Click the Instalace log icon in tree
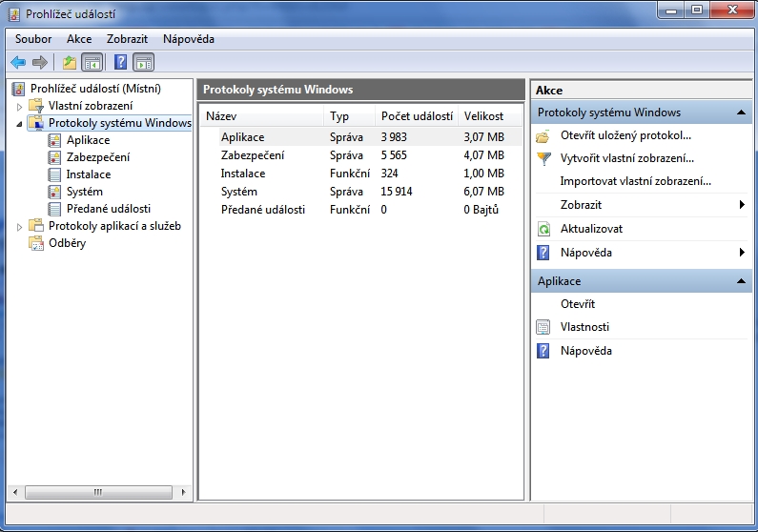Image resolution: width=758 pixels, height=532 pixels. click(54, 174)
